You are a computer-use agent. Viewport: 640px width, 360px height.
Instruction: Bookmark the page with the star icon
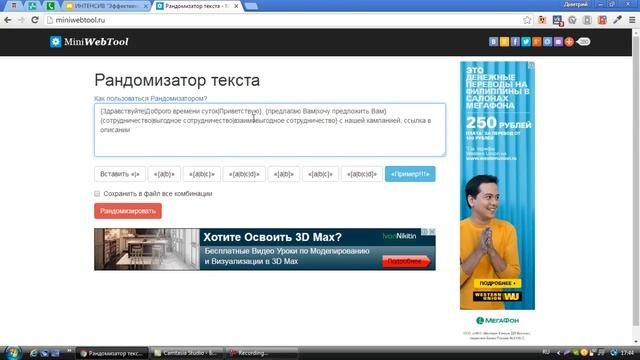pos(527,20)
